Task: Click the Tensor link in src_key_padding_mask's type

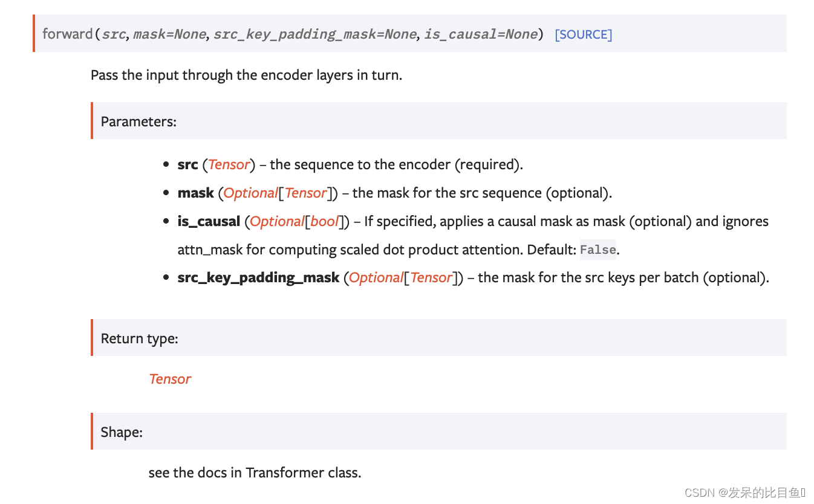Action: pyautogui.click(x=431, y=277)
